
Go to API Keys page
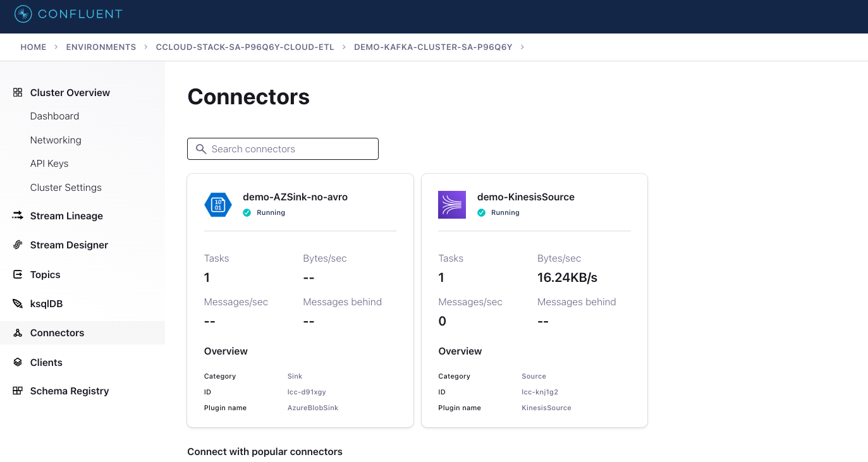click(49, 164)
